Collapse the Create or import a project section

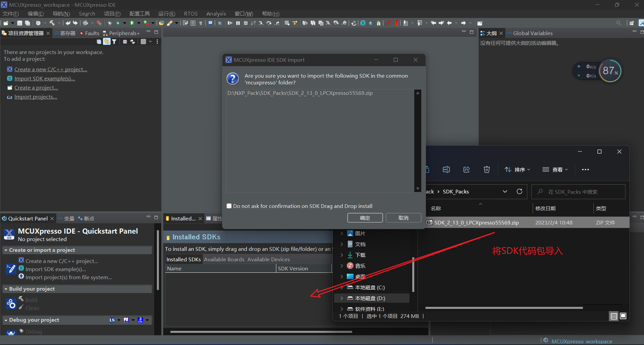click(x=6, y=250)
